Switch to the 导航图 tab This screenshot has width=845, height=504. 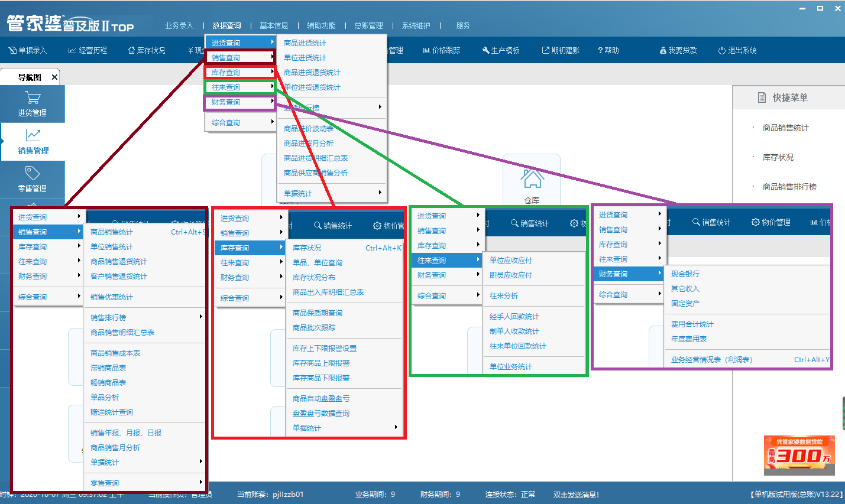click(x=30, y=77)
